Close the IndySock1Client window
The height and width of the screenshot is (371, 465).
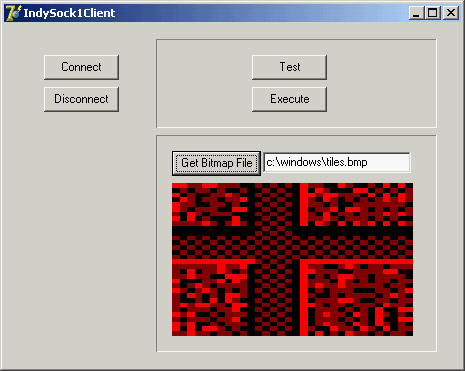point(451,13)
